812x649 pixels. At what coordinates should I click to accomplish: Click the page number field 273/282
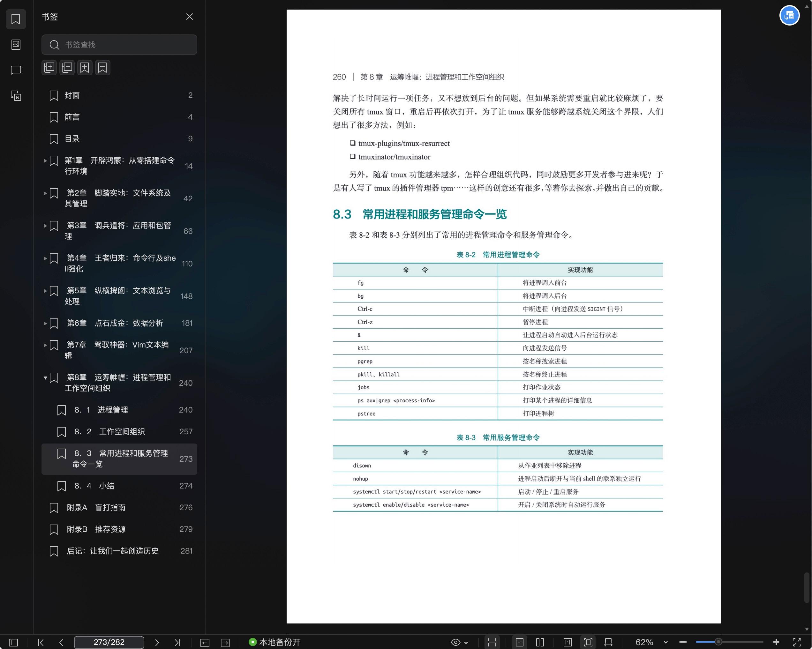pyautogui.click(x=109, y=642)
